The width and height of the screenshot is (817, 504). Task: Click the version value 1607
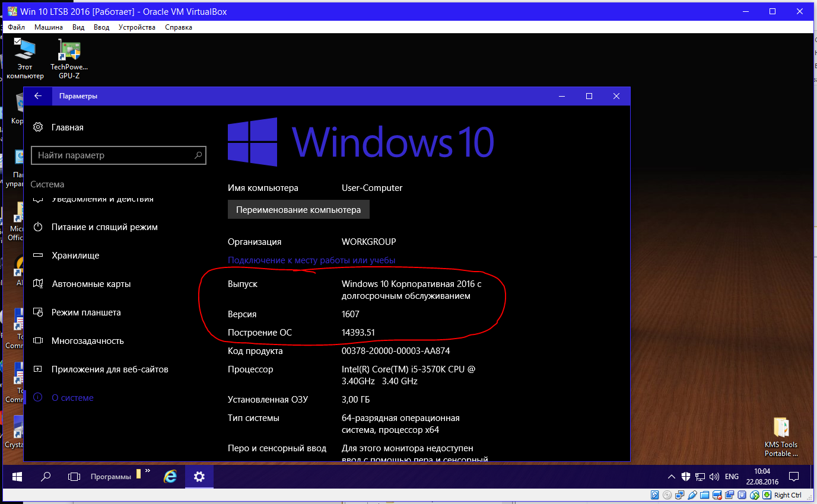[351, 314]
